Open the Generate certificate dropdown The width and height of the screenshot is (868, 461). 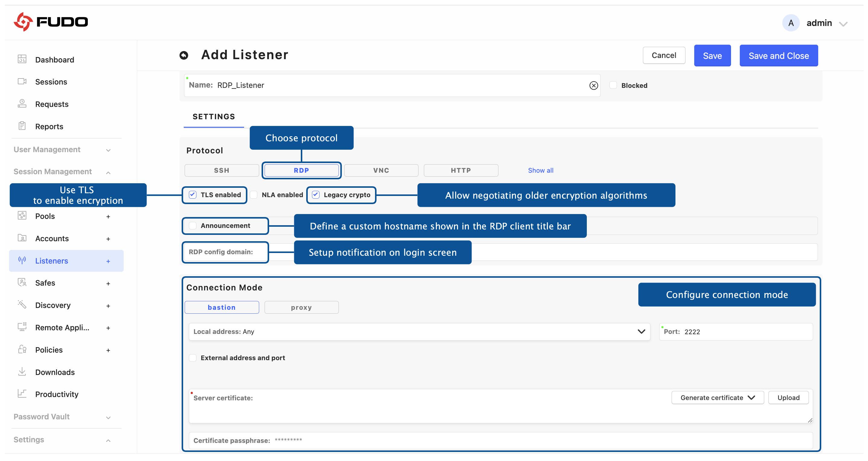click(x=718, y=398)
